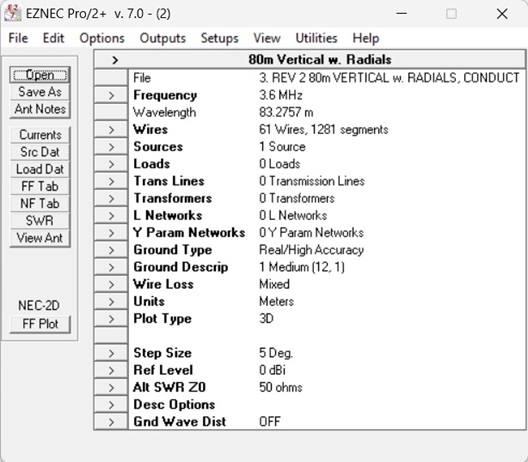Click the '0 Transformers' value

pos(297,198)
